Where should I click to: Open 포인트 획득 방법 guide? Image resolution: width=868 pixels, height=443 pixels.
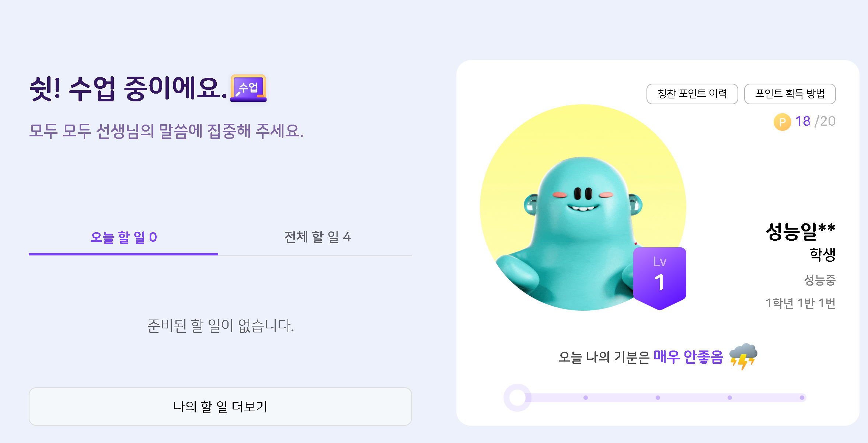click(790, 94)
